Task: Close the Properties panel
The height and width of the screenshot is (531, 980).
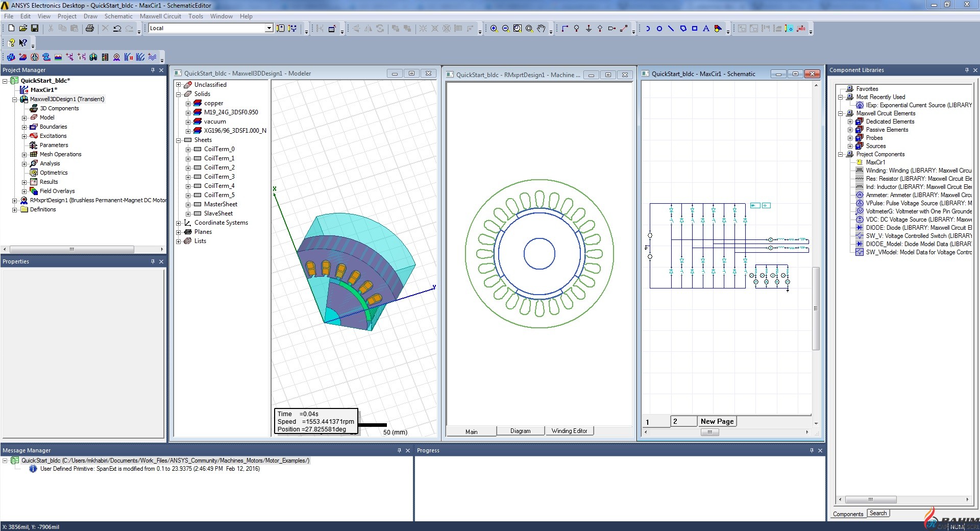Action: pyautogui.click(x=161, y=261)
